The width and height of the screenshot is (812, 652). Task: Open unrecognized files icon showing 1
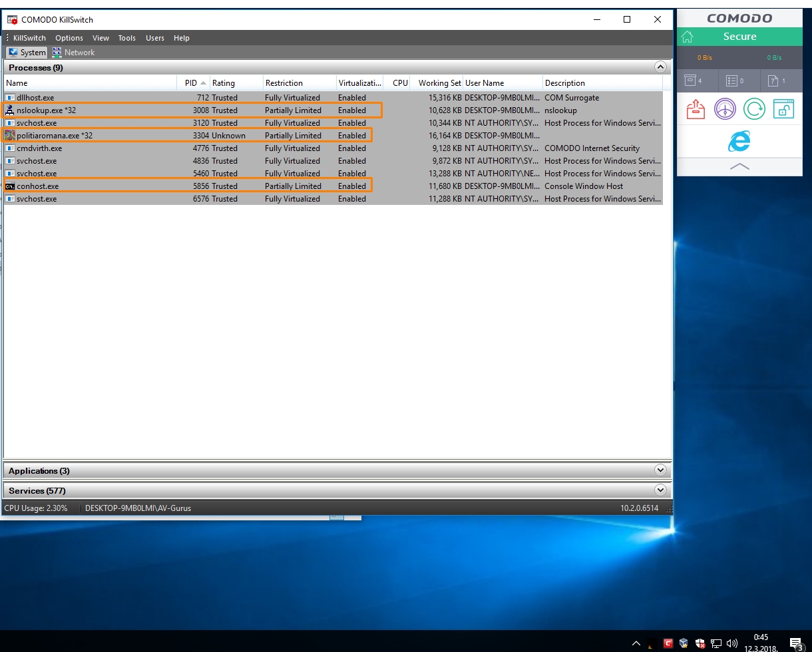point(777,81)
